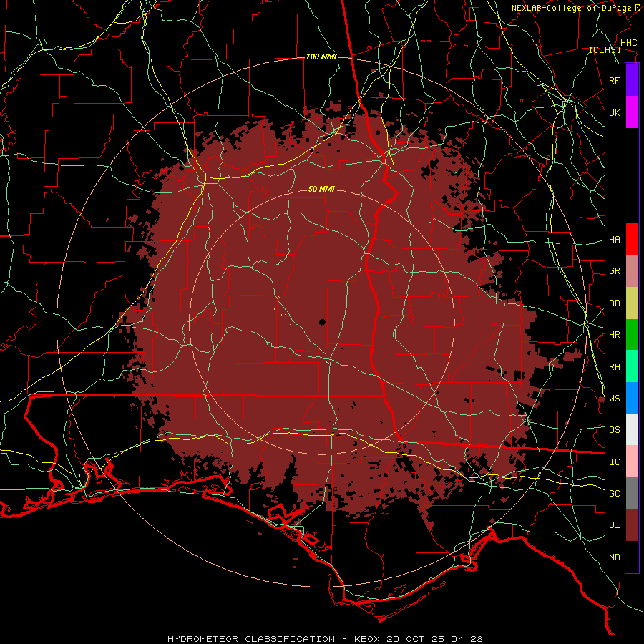Click the HR green legend swatch

[632, 335]
